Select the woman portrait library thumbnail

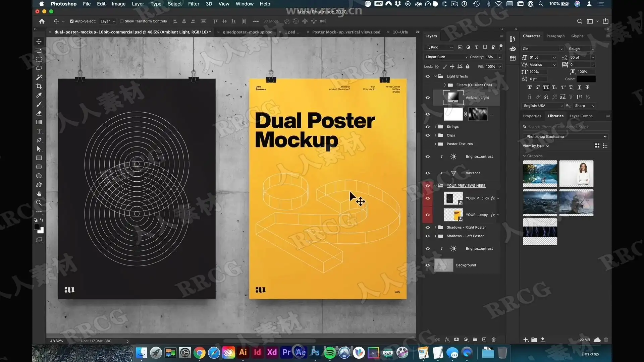(x=576, y=174)
